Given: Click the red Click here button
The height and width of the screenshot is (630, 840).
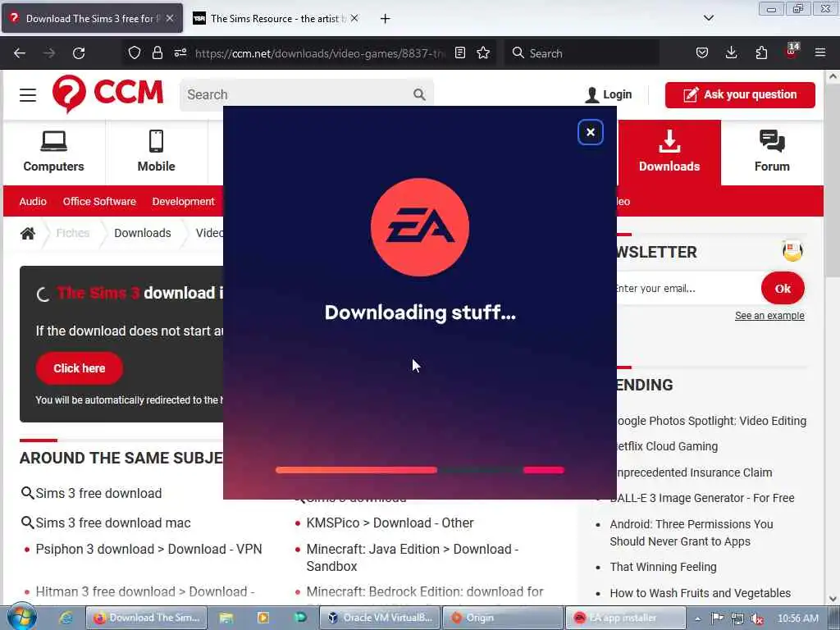Looking at the screenshot, I should tap(80, 368).
